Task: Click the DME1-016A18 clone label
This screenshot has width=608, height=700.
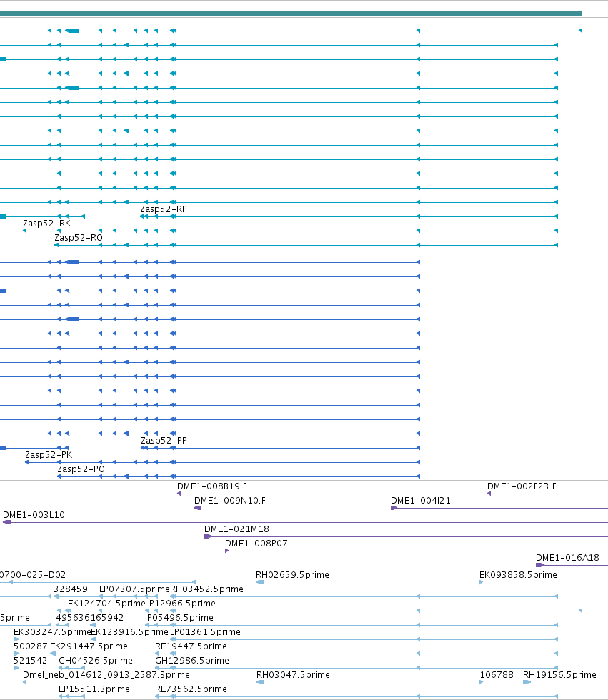Action: [x=567, y=558]
